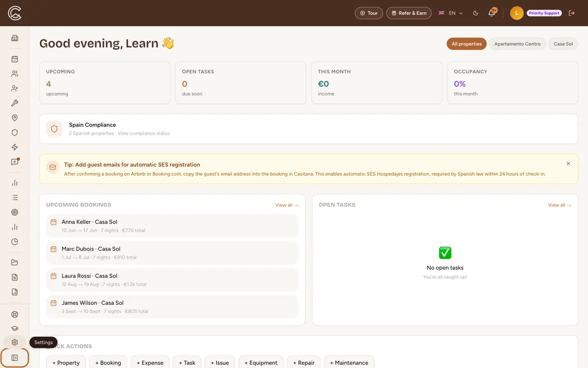Select the Casa Sol property filter

click(563, 44)
